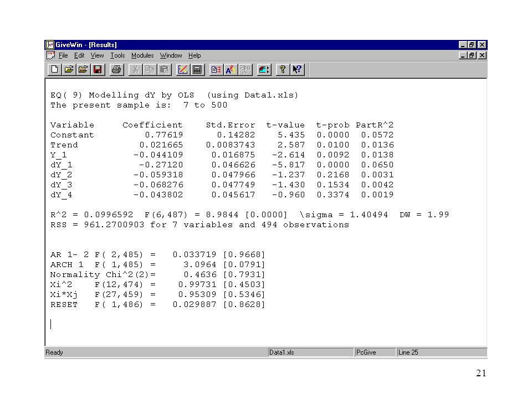Screen dimensions: 532x399
Task: Click the Data1.xls status bar panel
Action: pos(310,352)
